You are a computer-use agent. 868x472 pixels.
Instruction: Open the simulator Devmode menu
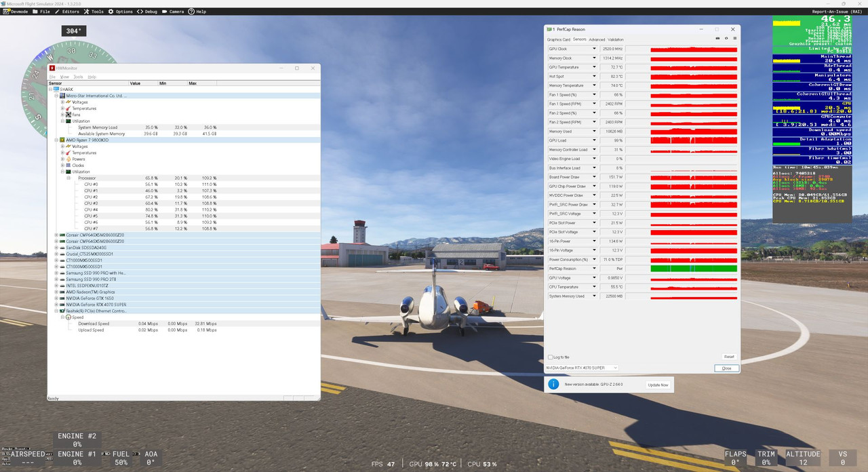[14, 12]
